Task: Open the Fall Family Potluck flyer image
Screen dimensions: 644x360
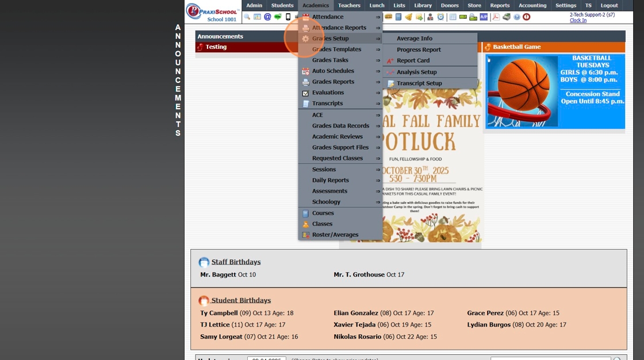Action: (432, 164)
